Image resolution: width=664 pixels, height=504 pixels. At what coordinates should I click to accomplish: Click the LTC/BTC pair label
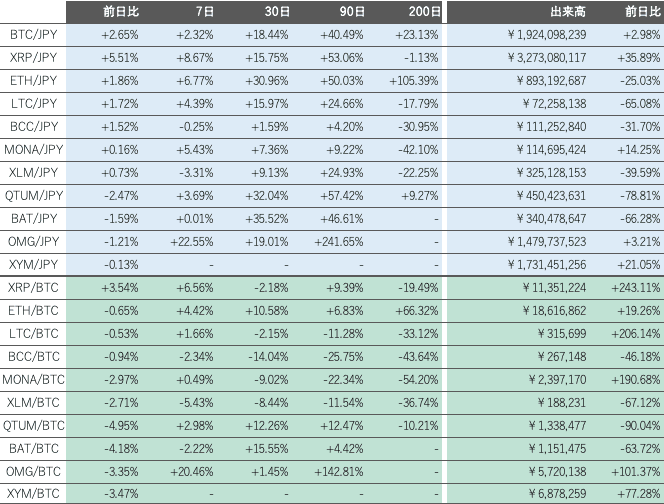[x=33, y=334]
